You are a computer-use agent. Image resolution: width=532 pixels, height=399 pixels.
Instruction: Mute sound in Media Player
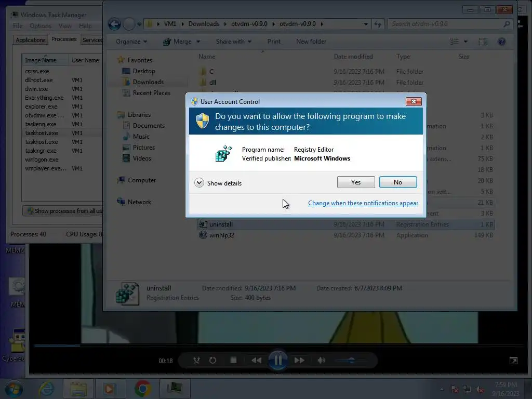coord(321,360)
